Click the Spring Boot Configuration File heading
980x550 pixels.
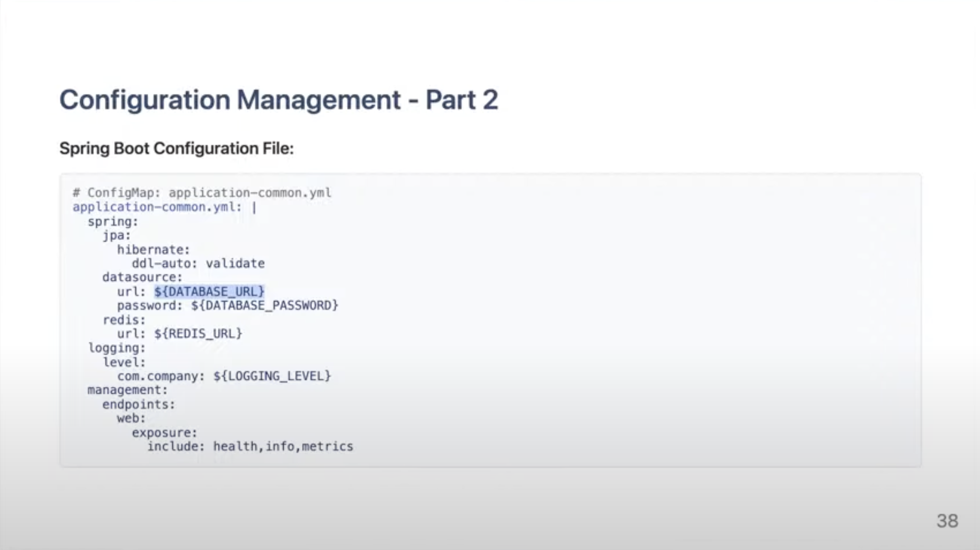(x=176, y=149)
